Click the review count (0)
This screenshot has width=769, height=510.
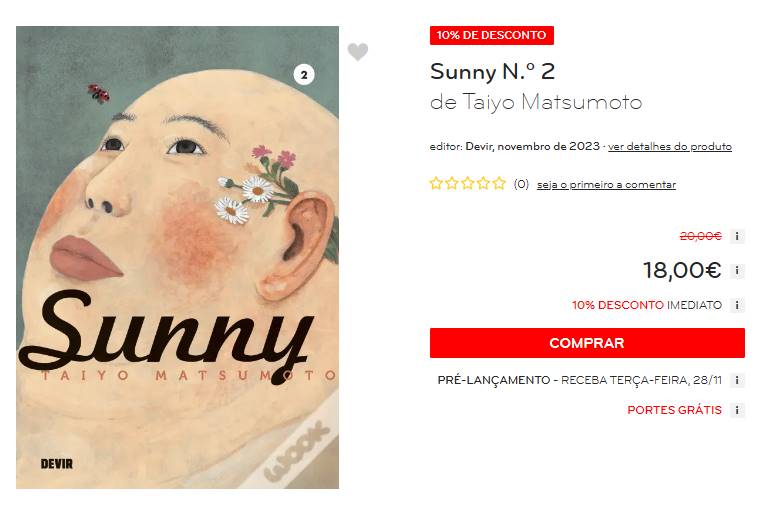pyautogui.click(x=521, y=184)
